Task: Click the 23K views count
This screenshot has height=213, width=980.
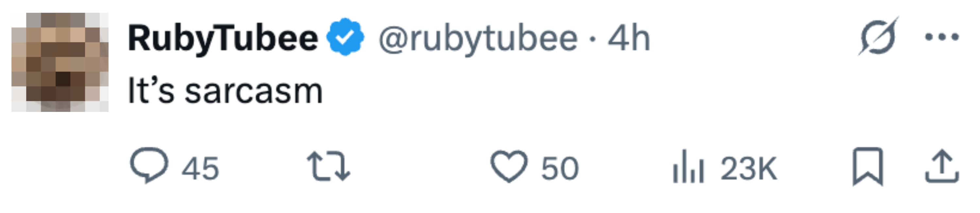Action: [x=749, y=168]
